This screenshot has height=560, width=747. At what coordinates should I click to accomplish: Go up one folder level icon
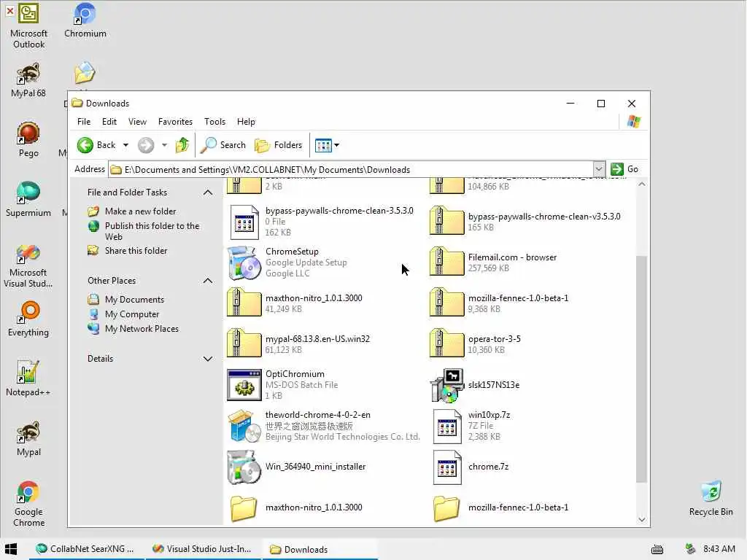tap(182, 145)
